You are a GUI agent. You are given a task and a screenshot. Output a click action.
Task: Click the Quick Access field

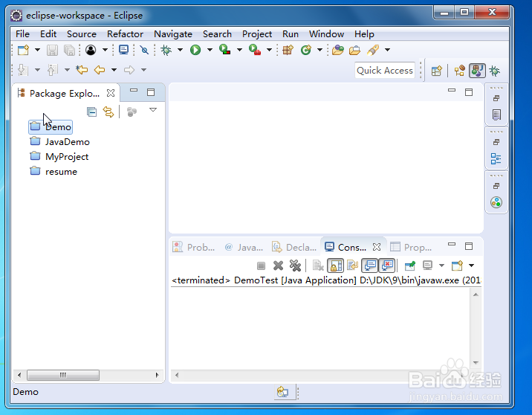pos(385,71)
